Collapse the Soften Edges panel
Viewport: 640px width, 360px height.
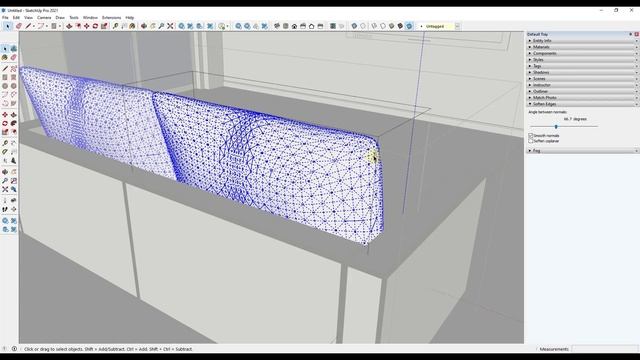pyautogui.click(x=582, y=104)
